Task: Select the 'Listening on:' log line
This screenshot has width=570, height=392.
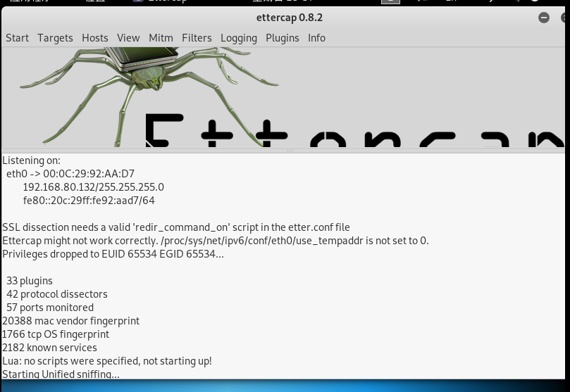Action: (32, 160)
